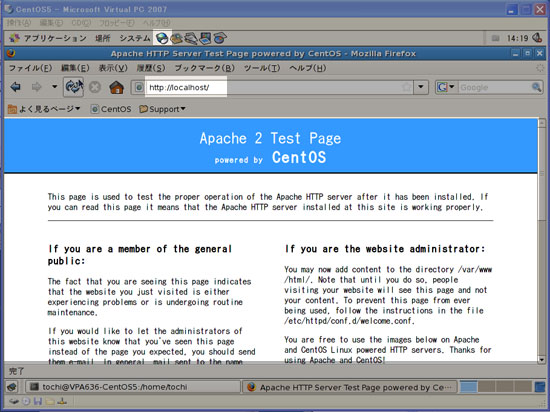
Task: Launch the web browser from the panel globe icon
Action: (162, 38)
